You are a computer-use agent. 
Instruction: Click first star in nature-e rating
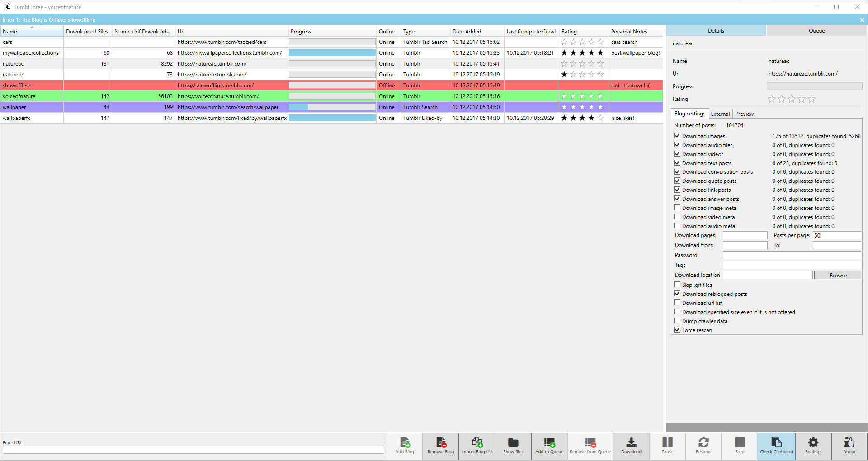[564, 75]
